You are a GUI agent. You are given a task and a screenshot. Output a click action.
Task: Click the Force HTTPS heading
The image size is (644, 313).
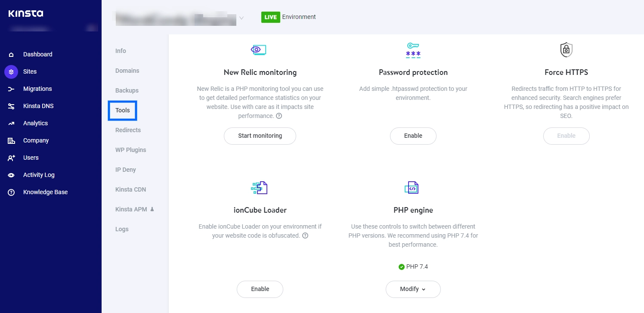click(566, 72)
